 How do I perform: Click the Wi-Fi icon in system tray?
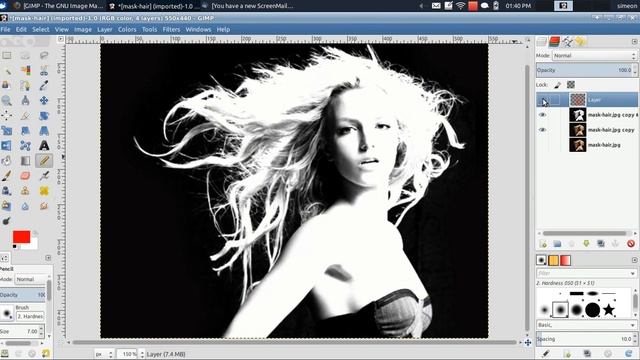click(x=460, y=6)
